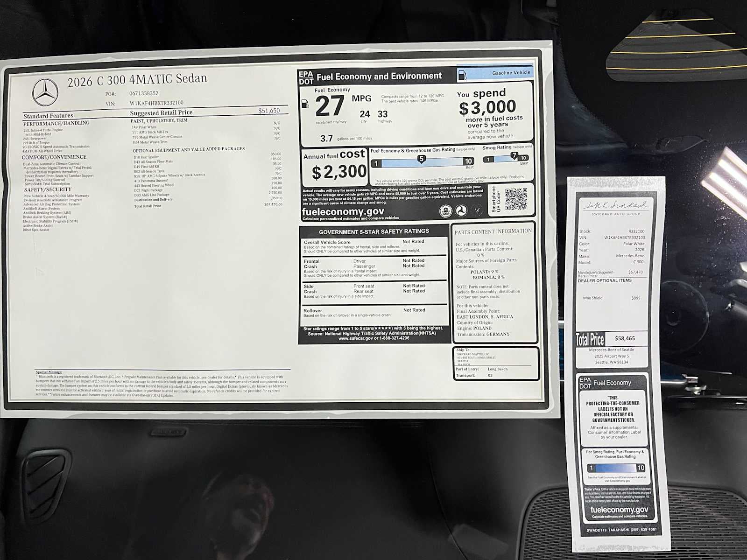
Task: Select stock number R332100 on dealer label
Action: coord(636,231)
